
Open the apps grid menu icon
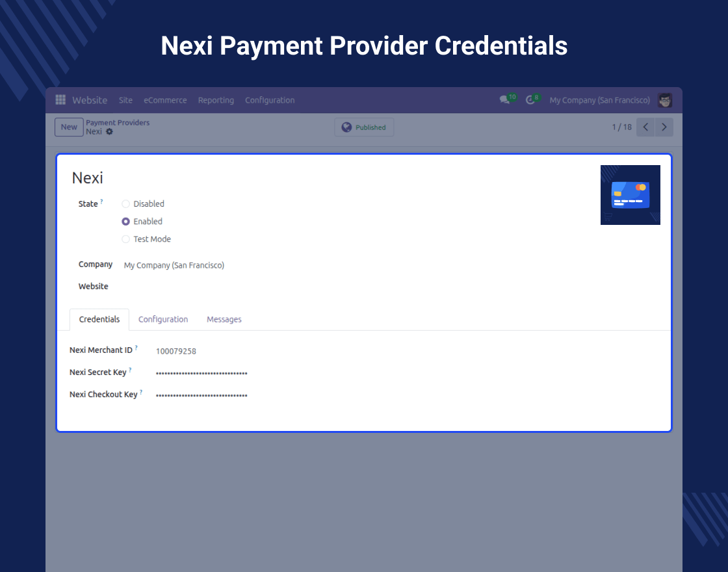click(x=60, y=100)
